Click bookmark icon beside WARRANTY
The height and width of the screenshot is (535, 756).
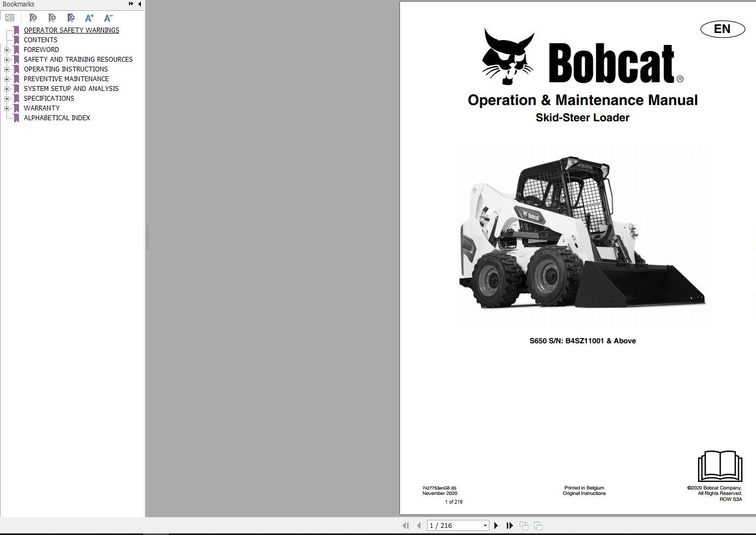(16, 108)
